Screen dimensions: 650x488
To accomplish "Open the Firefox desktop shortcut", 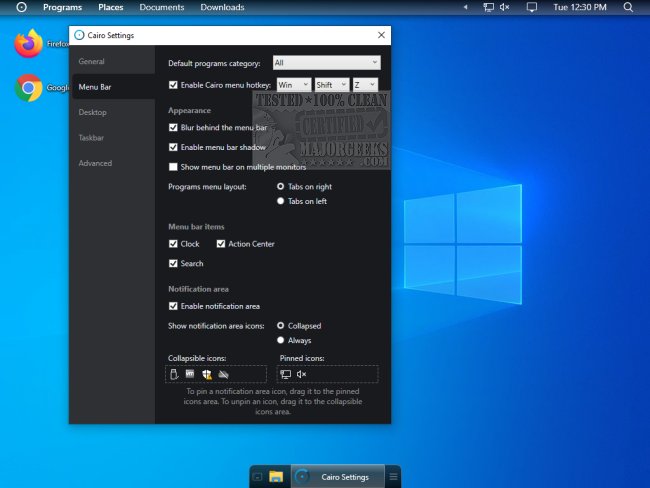I will click(29, 44).
